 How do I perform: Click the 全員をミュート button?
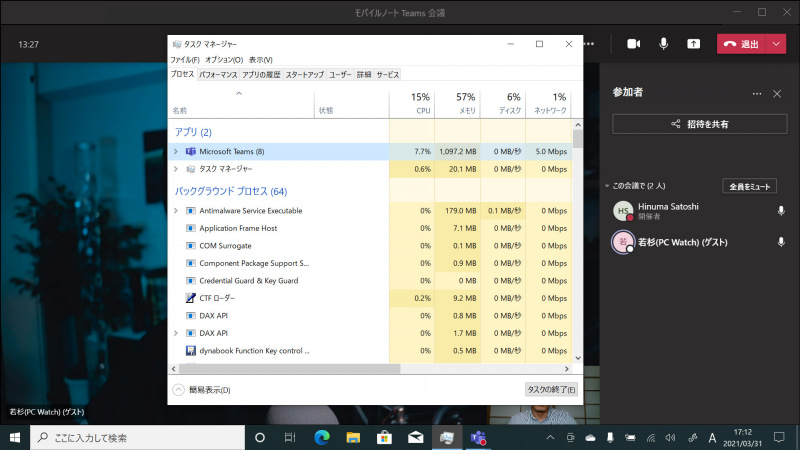[x=749, y=186]
